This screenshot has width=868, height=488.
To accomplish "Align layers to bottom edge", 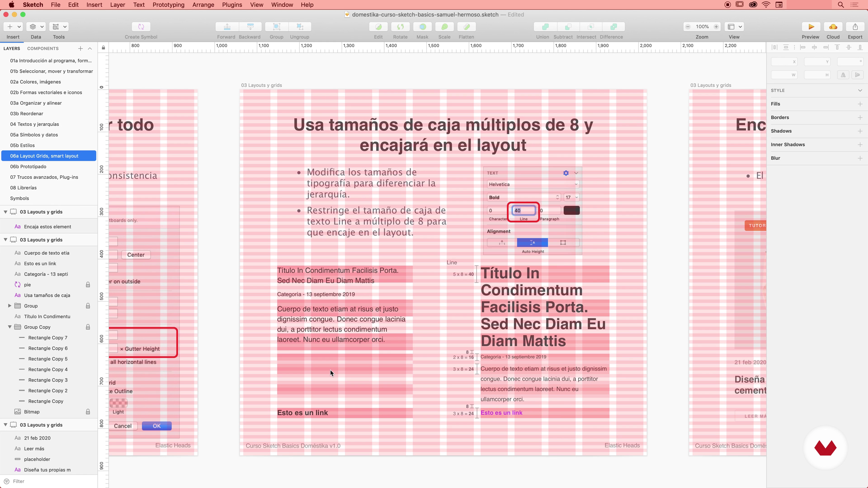I will [860, 47].
